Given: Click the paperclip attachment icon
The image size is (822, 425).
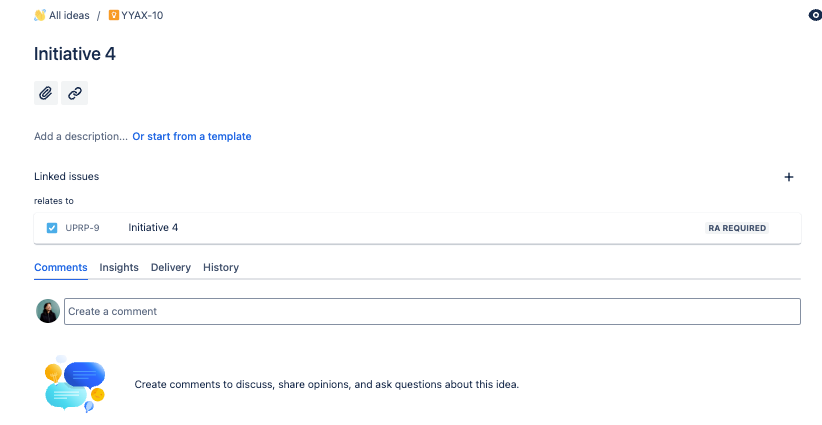Looking at the screenshot, I should [46, 93].
